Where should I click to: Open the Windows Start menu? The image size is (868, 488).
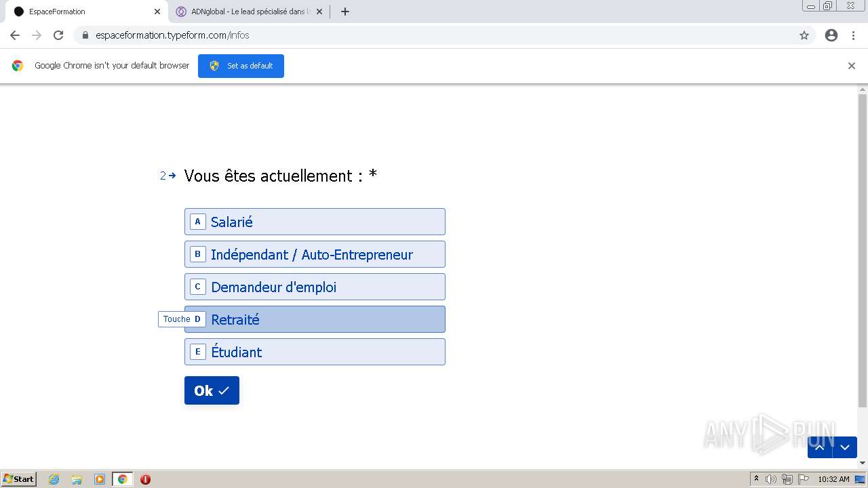coord(19,479)
